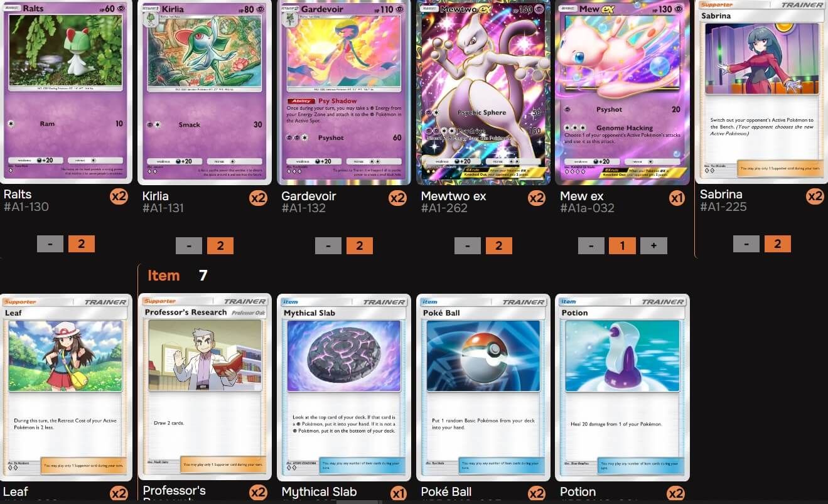Decrease Sabrina count with minus button

(x=746, y=244)
